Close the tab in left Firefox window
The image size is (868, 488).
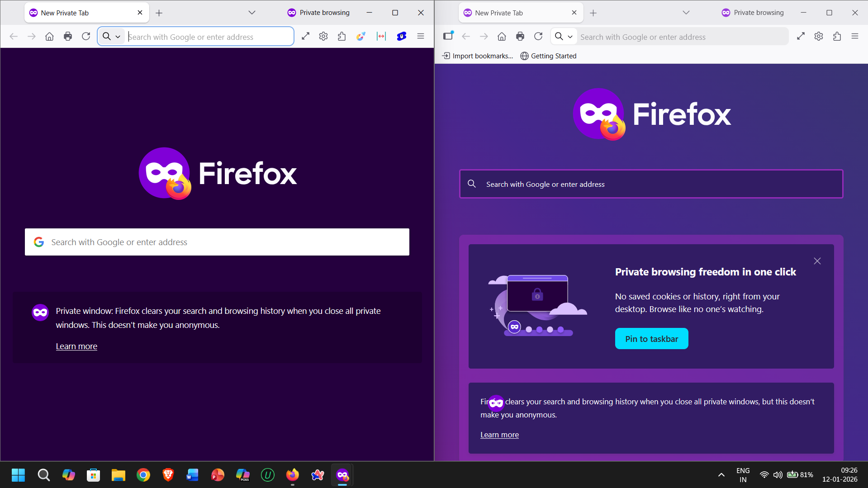pyautogui.click(x=140, y=13)
